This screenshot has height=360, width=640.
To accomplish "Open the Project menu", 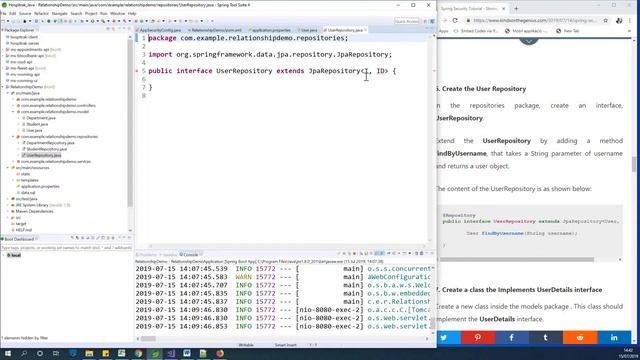I will [x=91, y=13].
